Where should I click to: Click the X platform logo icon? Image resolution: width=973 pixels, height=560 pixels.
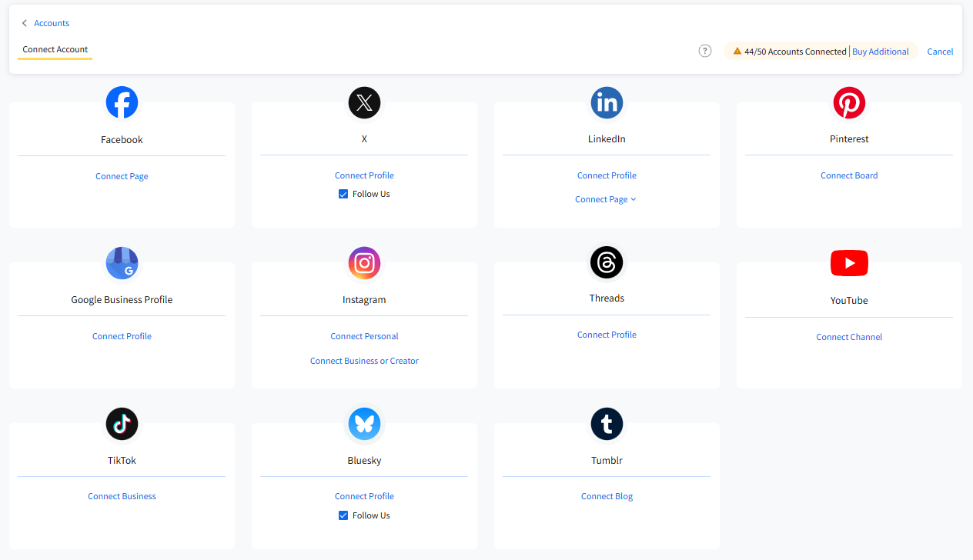pos(364,102)
